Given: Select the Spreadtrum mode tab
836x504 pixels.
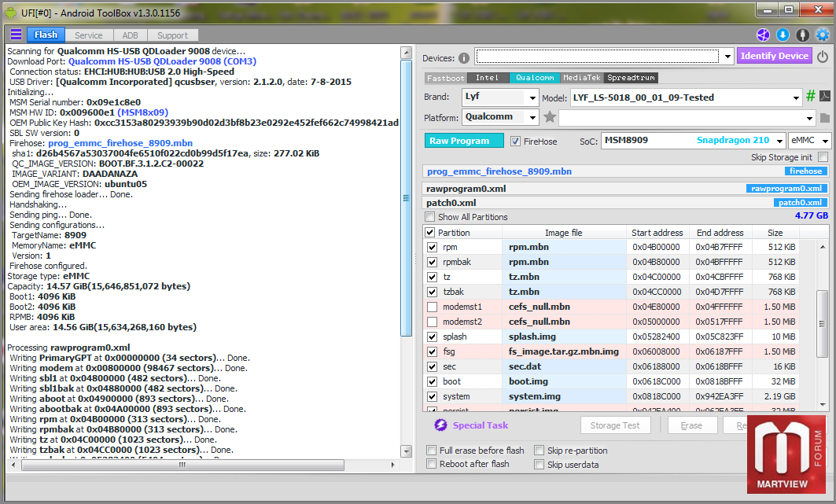Looking at the screenshot, I should [x=631, y=78].
